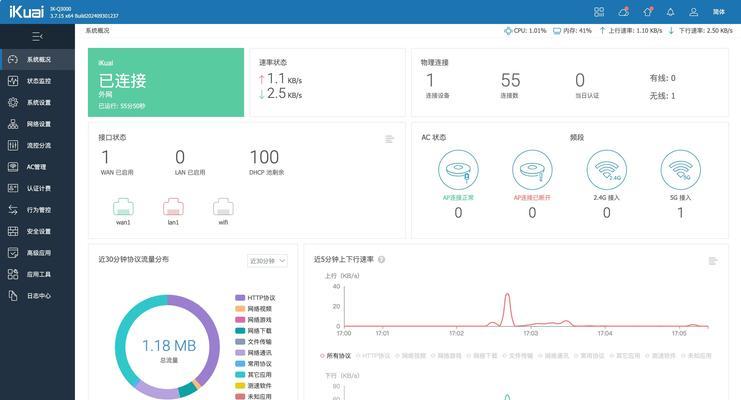The height and width of the screenshot is (400, 741).
Task: Open the upgrade arrow icon in header
Action: coord(647,12)
